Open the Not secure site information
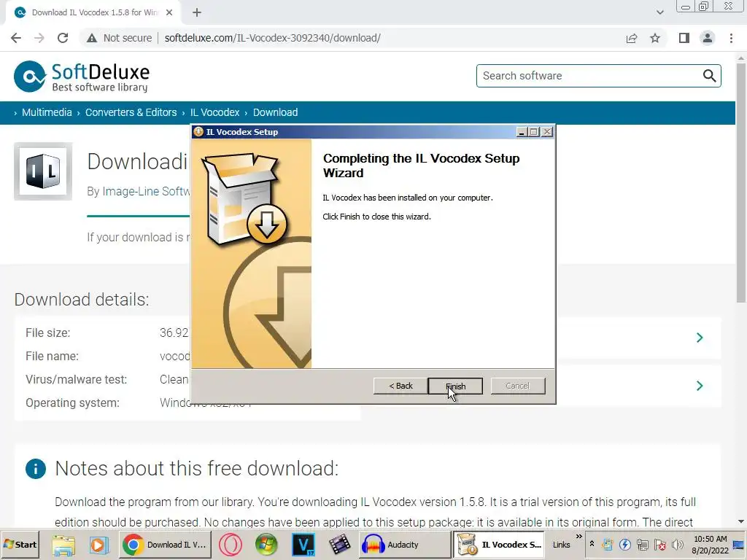The image size is (747, 560). tap(119, 38)
